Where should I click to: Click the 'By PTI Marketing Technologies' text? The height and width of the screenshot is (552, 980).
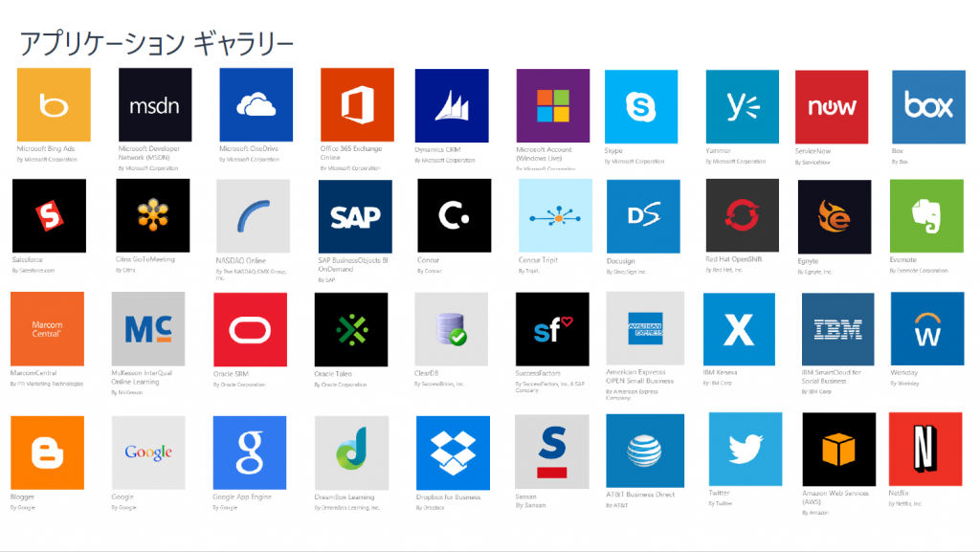click(47, 384)
